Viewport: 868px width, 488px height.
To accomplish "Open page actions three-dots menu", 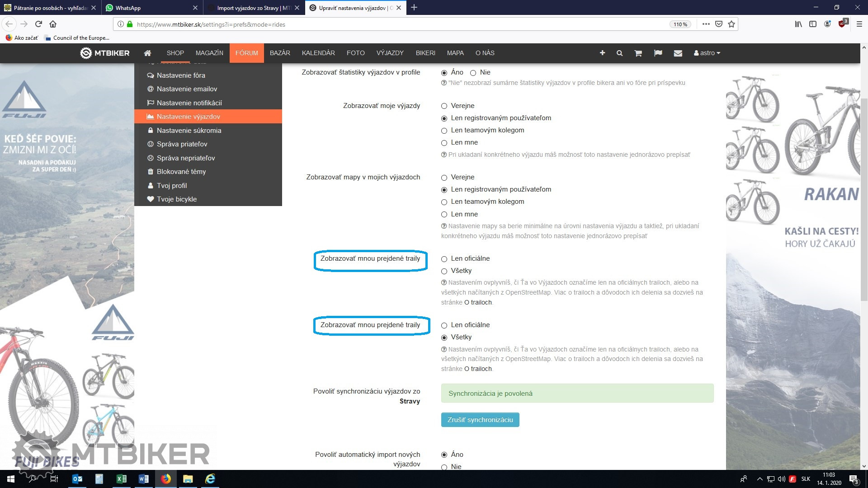I will [706, 24].
